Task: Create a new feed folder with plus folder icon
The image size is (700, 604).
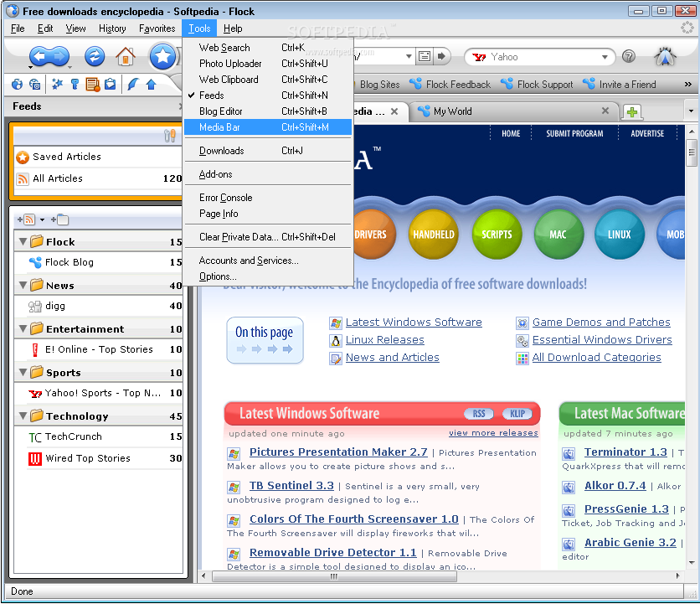Action: 59,219
